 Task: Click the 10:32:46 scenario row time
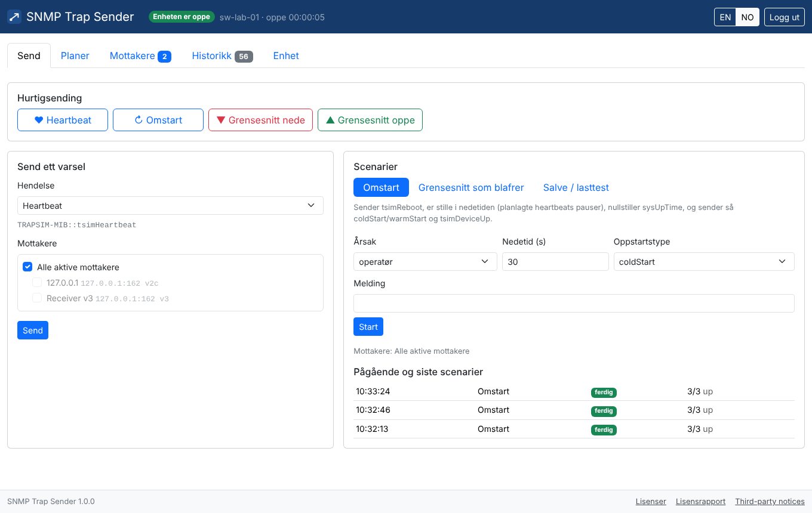373,410
